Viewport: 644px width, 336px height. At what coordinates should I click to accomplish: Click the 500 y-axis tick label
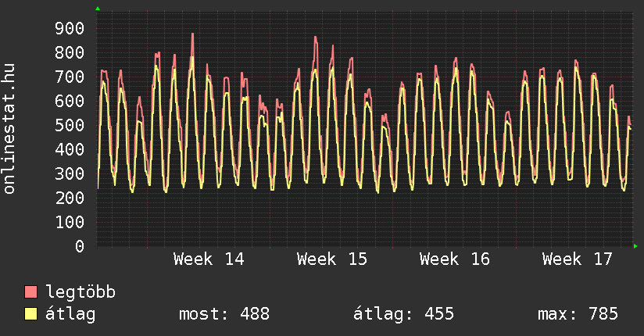tap(70, 125)
